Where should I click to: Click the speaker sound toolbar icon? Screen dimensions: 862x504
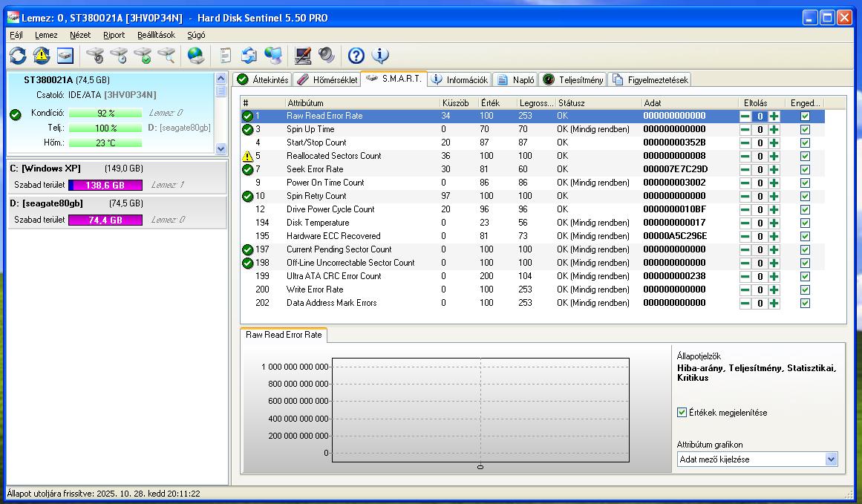[x=326, y=56]
